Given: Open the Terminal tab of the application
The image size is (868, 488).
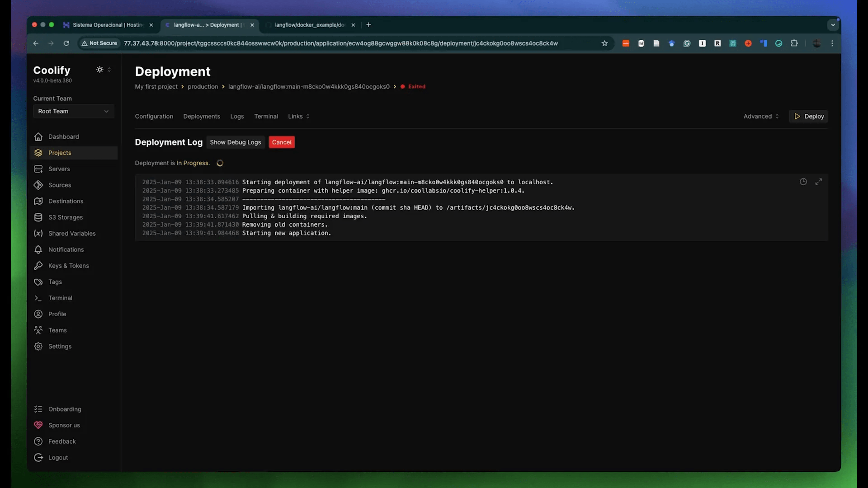Looking at the screenshot, I should [266, 116].
